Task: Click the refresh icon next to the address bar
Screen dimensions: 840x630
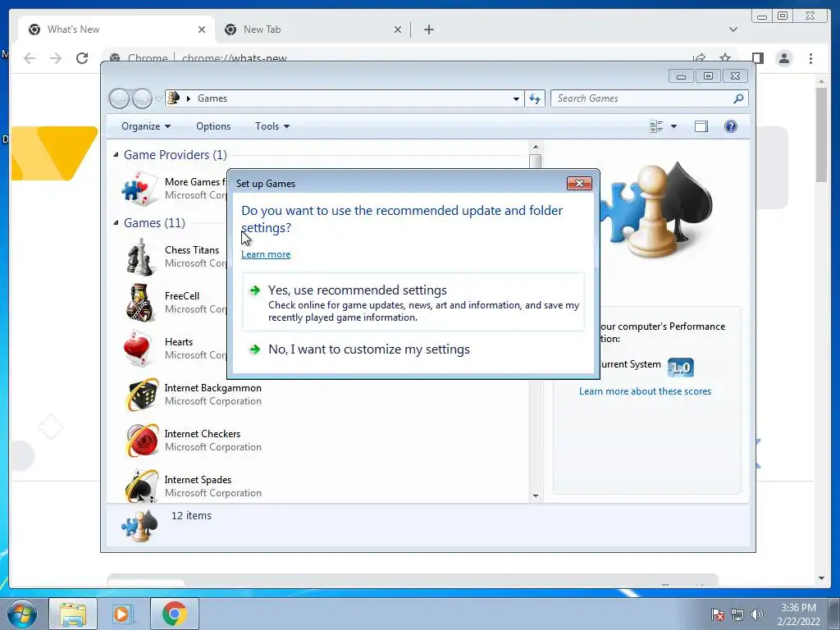Action: tap(535, 98)
